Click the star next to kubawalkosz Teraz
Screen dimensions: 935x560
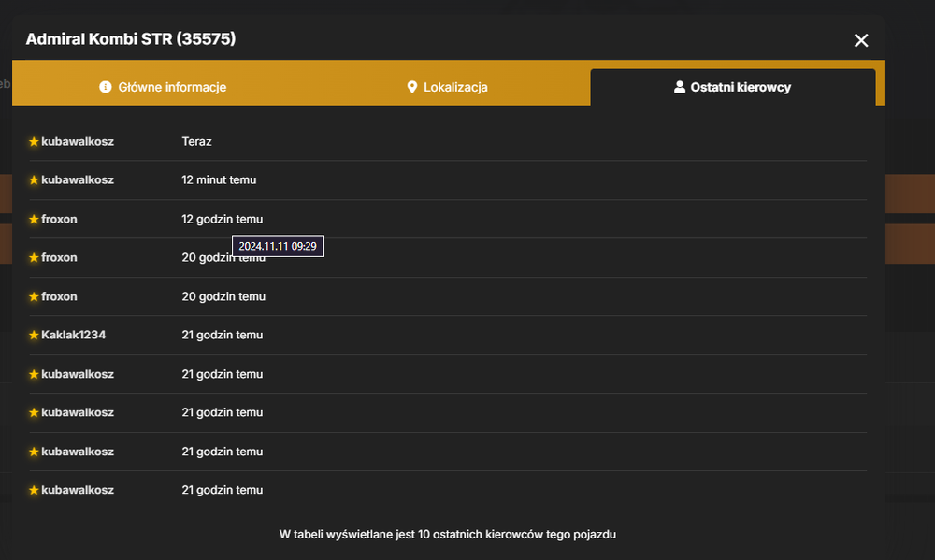pyautogui.click(x=34, y=141)
